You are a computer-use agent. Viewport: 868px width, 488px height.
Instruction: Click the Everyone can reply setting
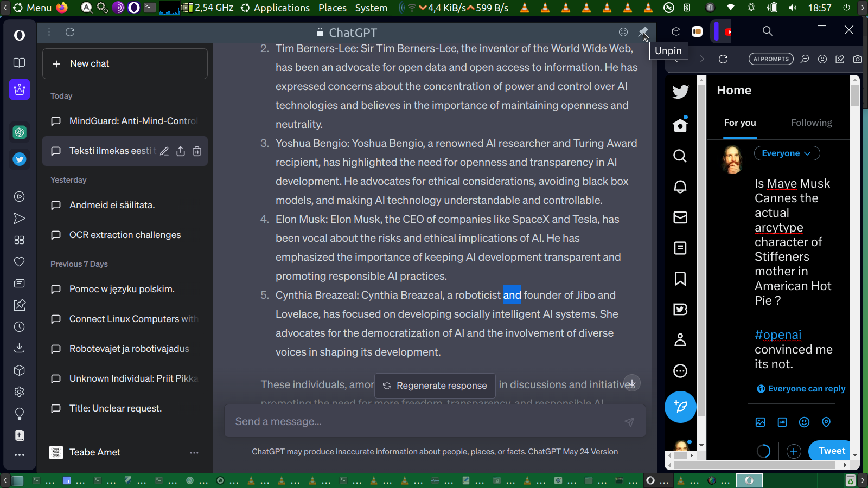click(801, 389)
